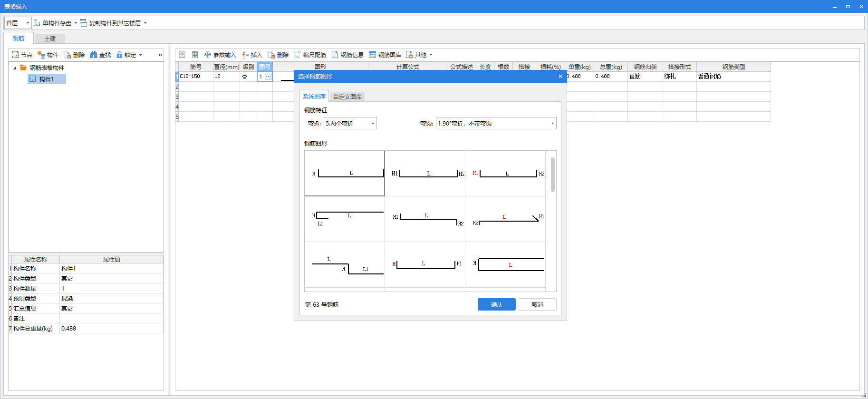Click the 构件名称 value 构件1
868x399 pixels.
pos(111,269)
